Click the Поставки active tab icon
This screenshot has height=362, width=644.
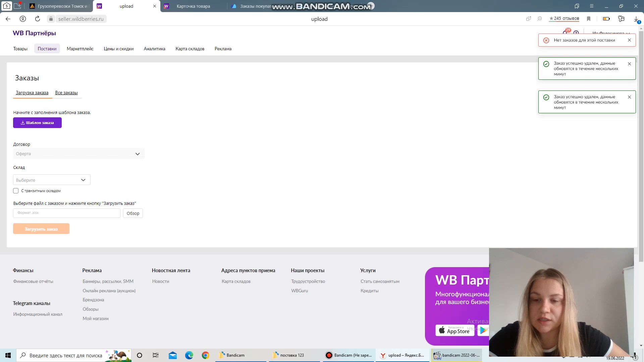(x=47, y=49)
